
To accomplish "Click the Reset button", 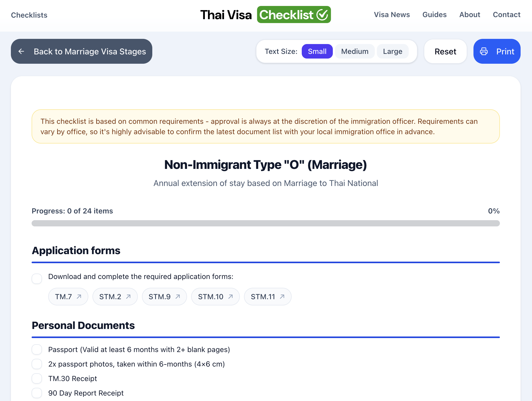I will (x=445, y=51).
